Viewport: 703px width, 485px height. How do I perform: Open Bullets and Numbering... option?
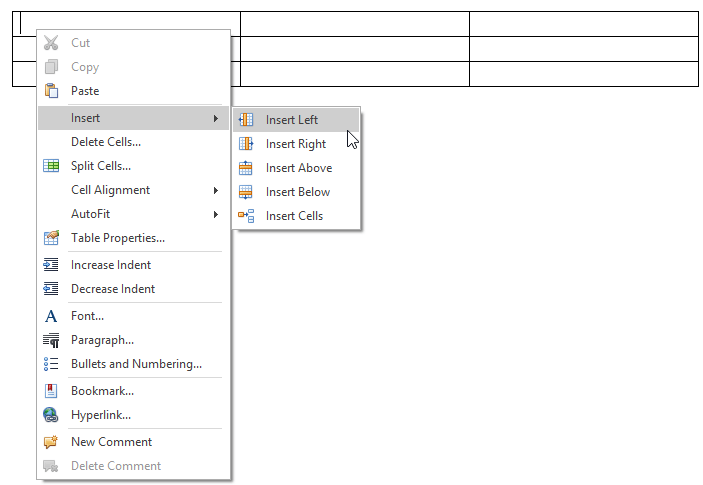tap(134, 364)
